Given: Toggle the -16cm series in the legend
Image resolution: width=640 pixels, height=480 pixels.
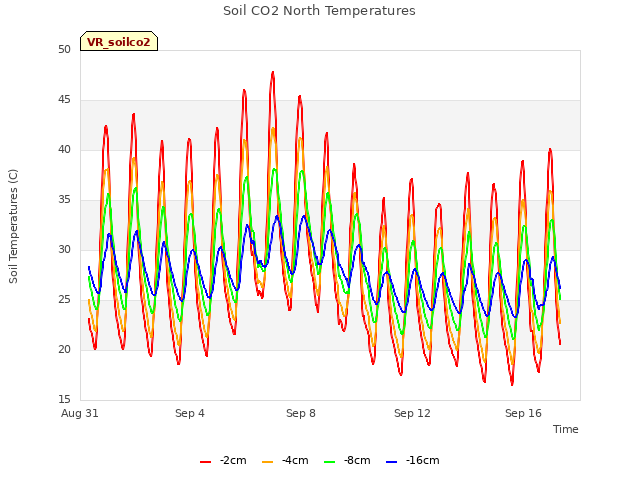Looking at the screenshot, I should pos(413,460).
